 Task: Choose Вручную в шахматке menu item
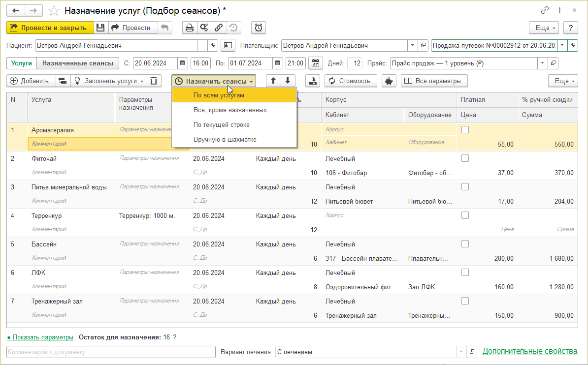pyautogui.click(x=234, y=139)
